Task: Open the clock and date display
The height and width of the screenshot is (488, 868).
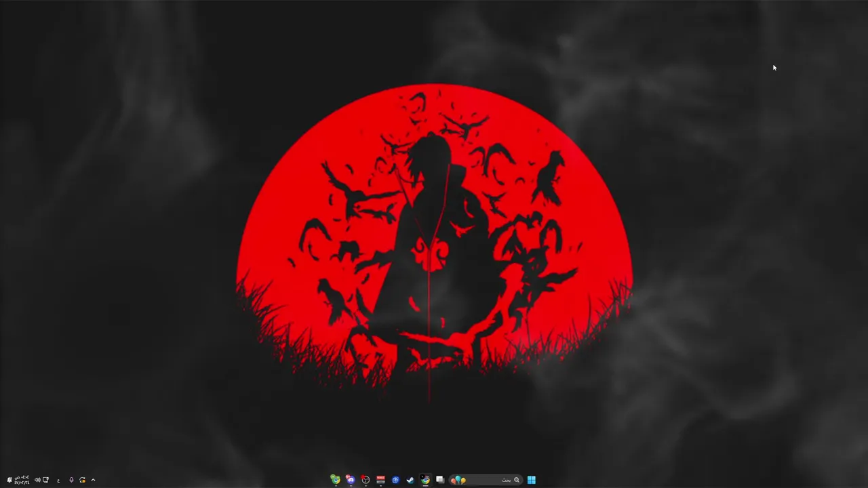Action: [22, 480]
